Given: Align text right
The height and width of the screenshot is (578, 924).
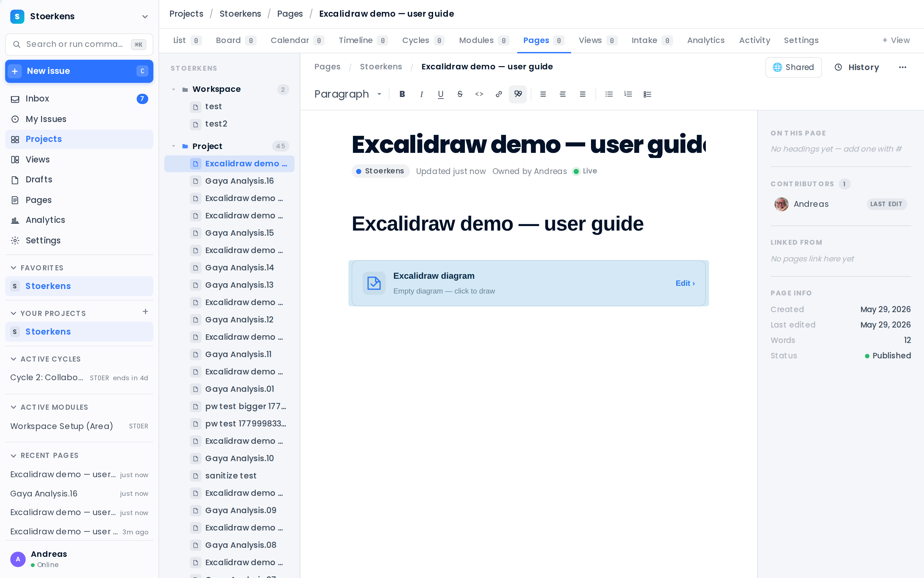Looking at the screenshot, I should pyautogui.click(x=582, y=94).
